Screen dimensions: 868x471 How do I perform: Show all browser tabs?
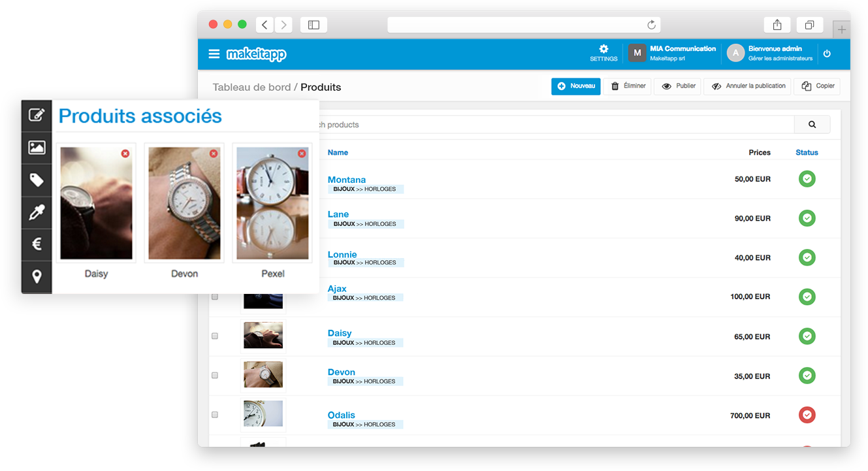pyautogui.click(x=809, y=25)
